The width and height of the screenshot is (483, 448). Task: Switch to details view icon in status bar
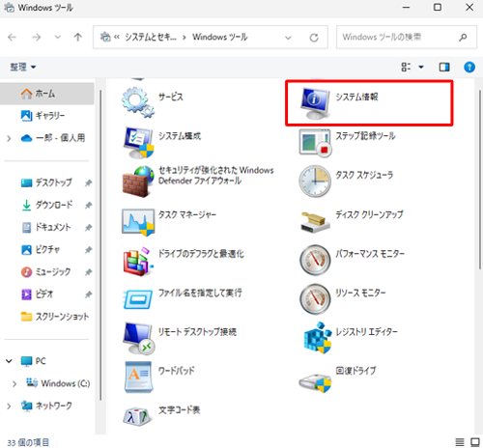tap(460, 442)
